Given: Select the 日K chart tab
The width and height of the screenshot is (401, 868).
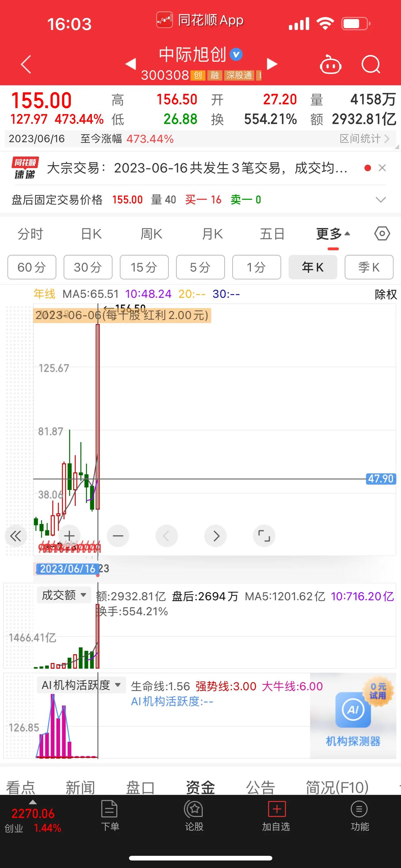Looking at the screenshot, I should pos(91,234).
